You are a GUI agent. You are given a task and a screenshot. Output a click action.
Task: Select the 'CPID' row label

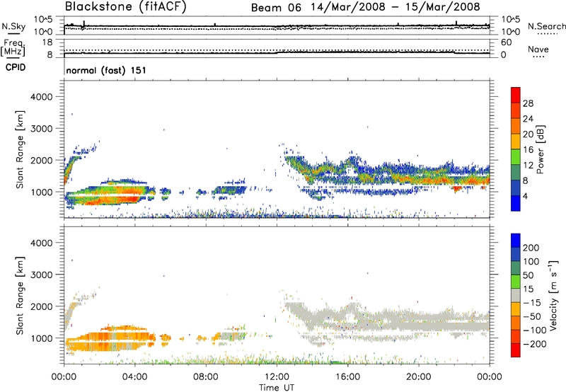(16, 67)
